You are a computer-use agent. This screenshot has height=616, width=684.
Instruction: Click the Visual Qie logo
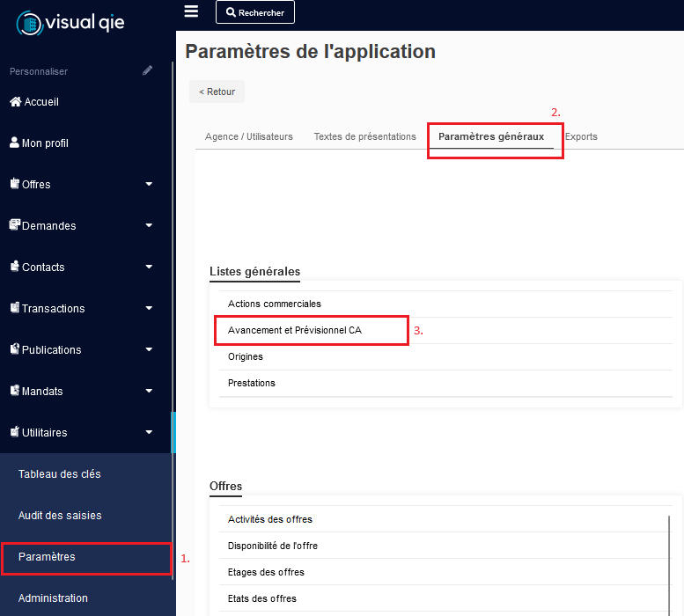pyautogui.click(x=70, y=22)
